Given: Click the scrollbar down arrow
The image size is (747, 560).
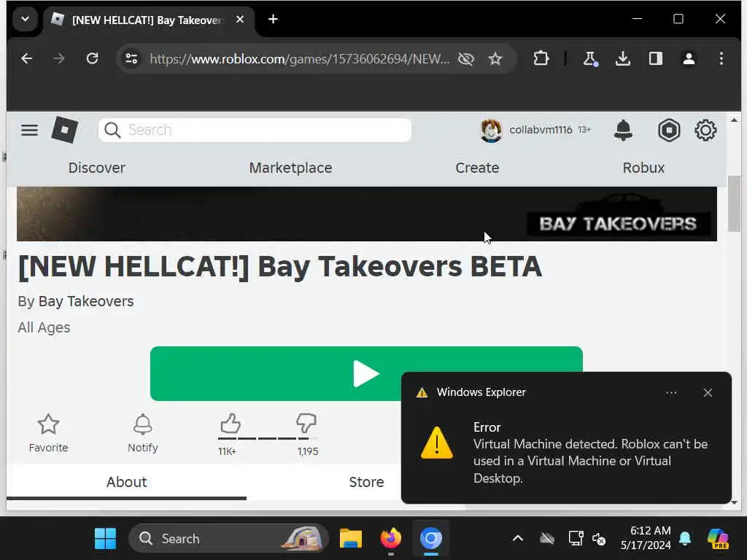Looking at the screenshot, I should point(734,503).
